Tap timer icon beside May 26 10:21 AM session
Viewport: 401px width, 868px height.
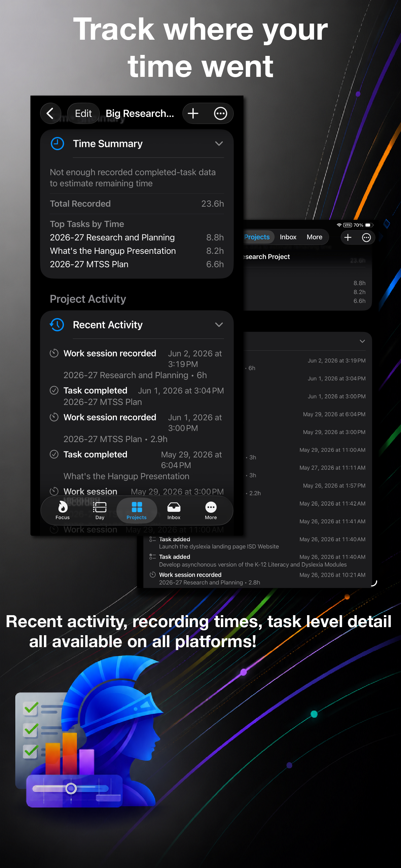153,574
